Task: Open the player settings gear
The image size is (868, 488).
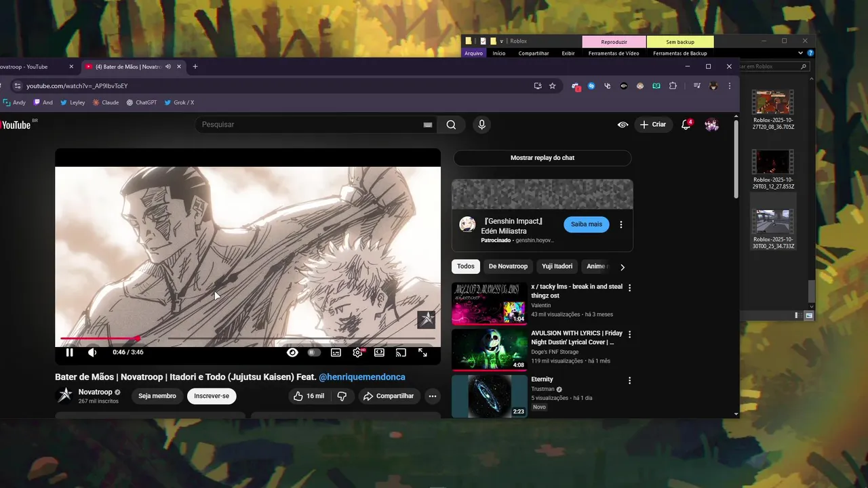Action: coord(357,352)
